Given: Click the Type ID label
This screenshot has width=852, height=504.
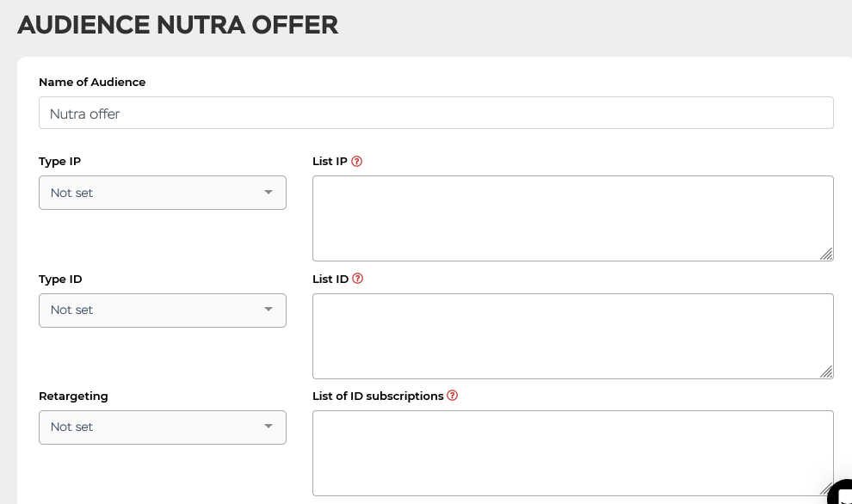Looking at the screenshot, I should [x=60, y=280].
